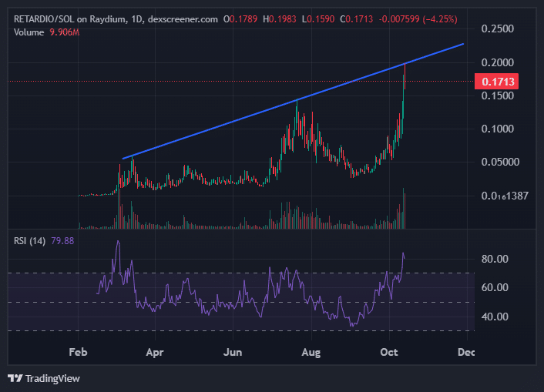This screenshot has height=392, width=544.
Task: Click the Dec label on time axis
Action: coord(465,352)
